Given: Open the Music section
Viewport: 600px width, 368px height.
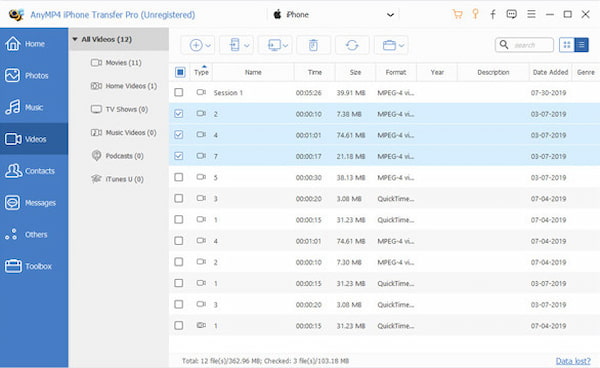Looking at the screenshot, I should (34, 107).
